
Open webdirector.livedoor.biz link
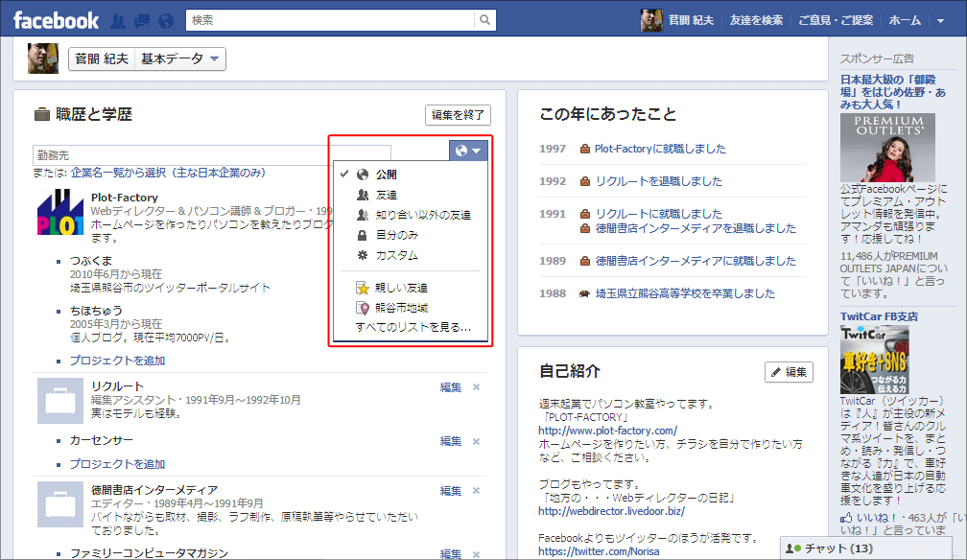pos(611,511)
